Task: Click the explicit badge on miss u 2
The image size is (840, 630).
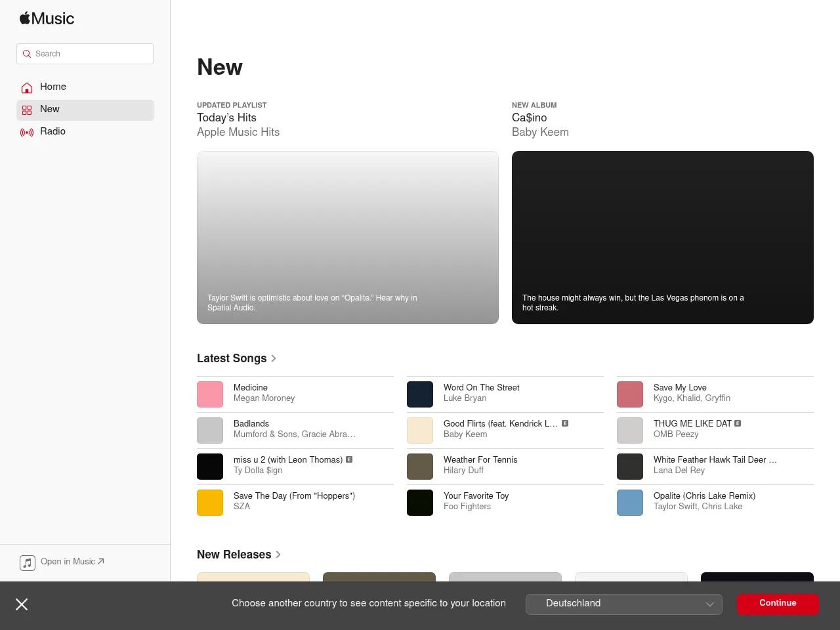Action: (349, 460)
